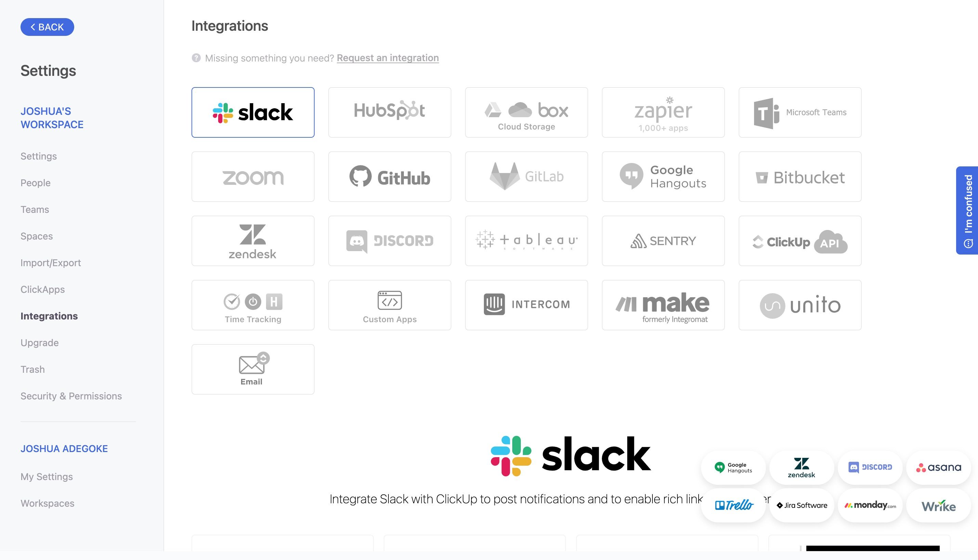Navigate to ClickApps settings
Viewport: 978px width, 560px height.
click(x=42, y=289)
